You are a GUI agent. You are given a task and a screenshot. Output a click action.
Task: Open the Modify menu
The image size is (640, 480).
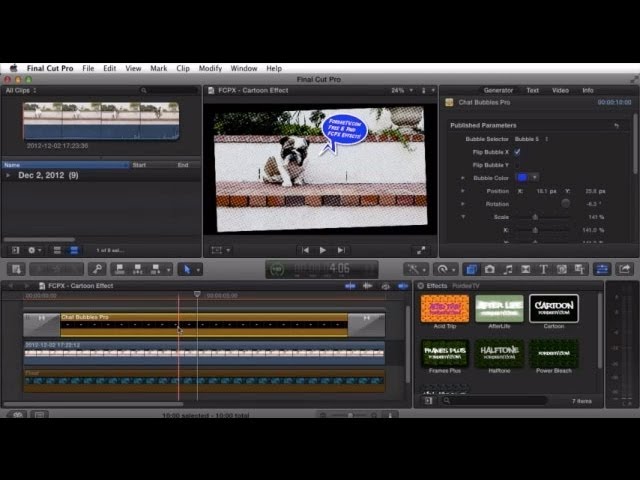click(210, 68)
